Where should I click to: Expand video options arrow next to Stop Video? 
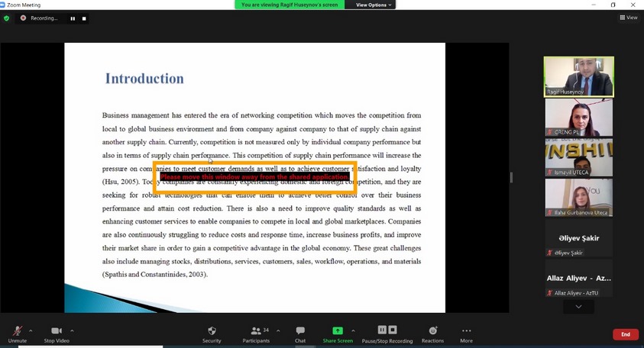72,330
